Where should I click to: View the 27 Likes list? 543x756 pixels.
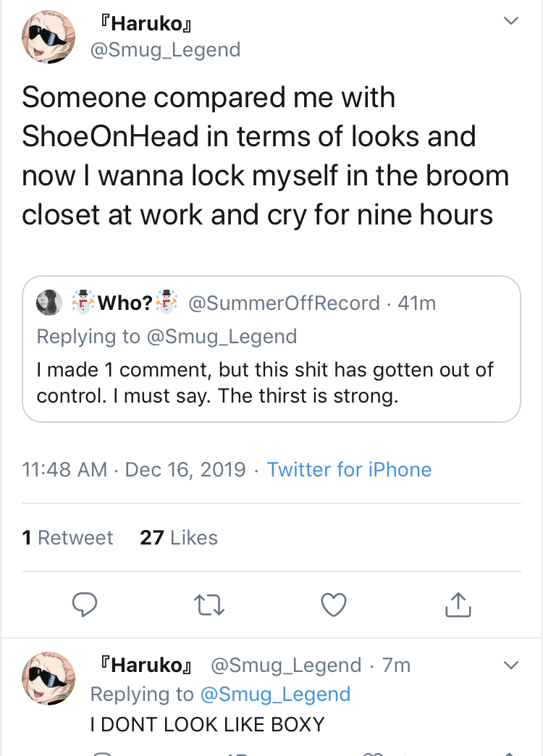(179, 537)
